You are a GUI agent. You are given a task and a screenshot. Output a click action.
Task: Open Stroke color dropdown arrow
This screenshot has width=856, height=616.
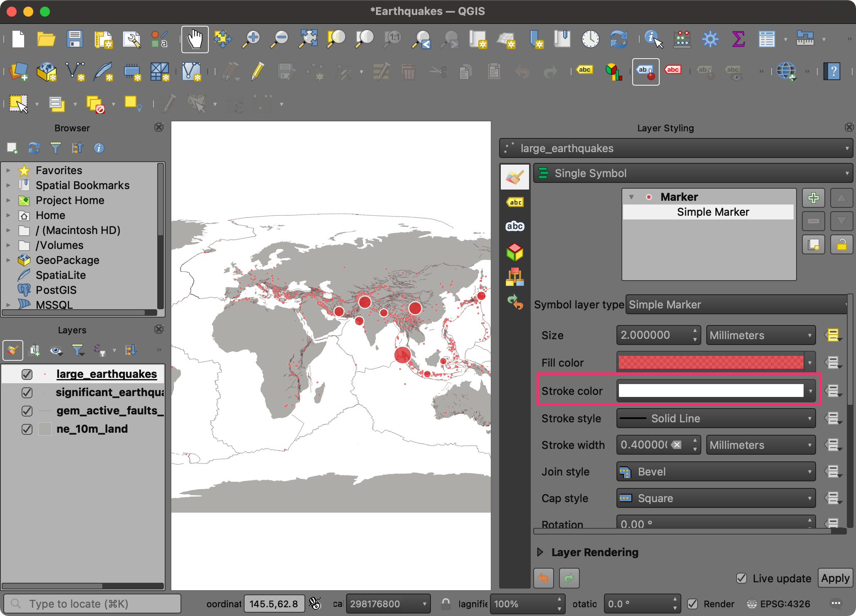(x=810, y=391)
